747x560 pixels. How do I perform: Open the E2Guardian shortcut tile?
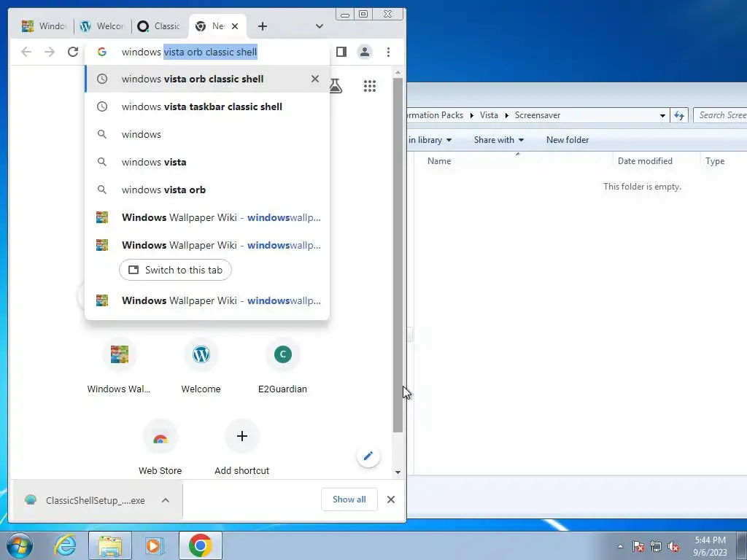[282, 366]
